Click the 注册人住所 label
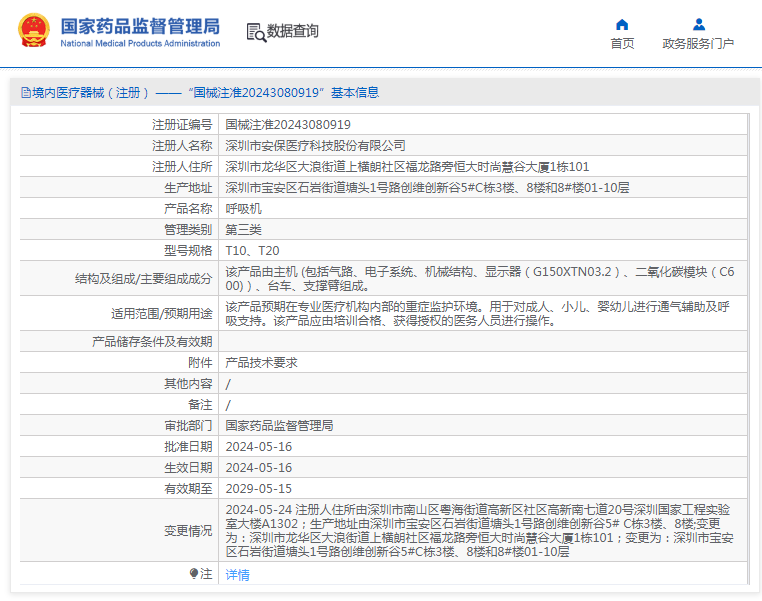 [182, 167]
